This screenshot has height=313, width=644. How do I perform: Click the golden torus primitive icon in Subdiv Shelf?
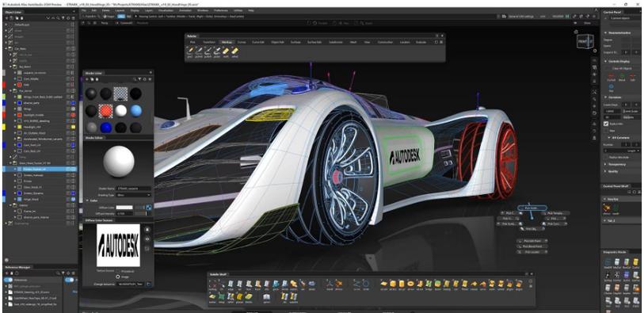pyautogui.click(x=410, y=284)
